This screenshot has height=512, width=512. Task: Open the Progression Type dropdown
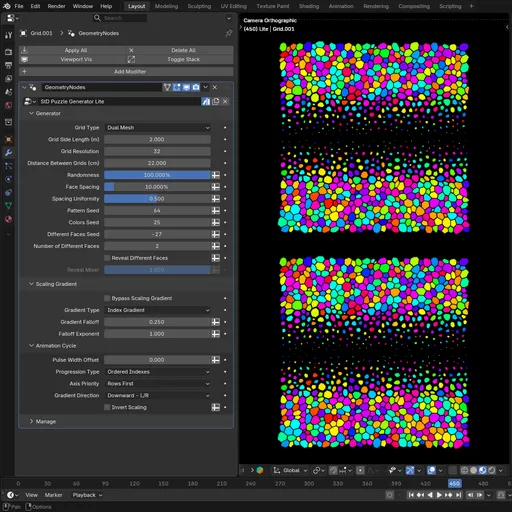pyautogui.click(x=157, y=372)
